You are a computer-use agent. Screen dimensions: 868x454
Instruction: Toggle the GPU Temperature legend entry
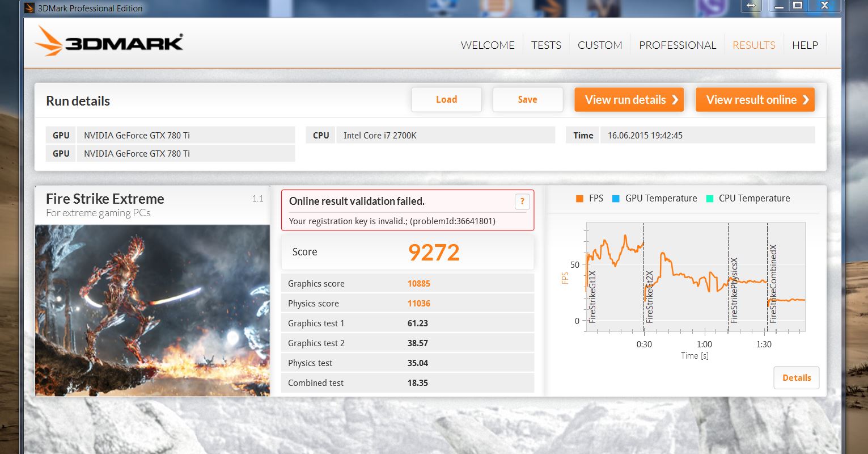tap(655, 198)
